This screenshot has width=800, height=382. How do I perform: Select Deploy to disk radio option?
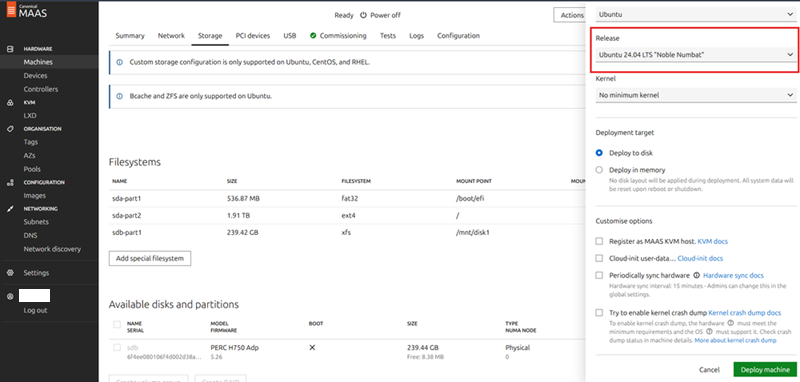tap(599, 153)
